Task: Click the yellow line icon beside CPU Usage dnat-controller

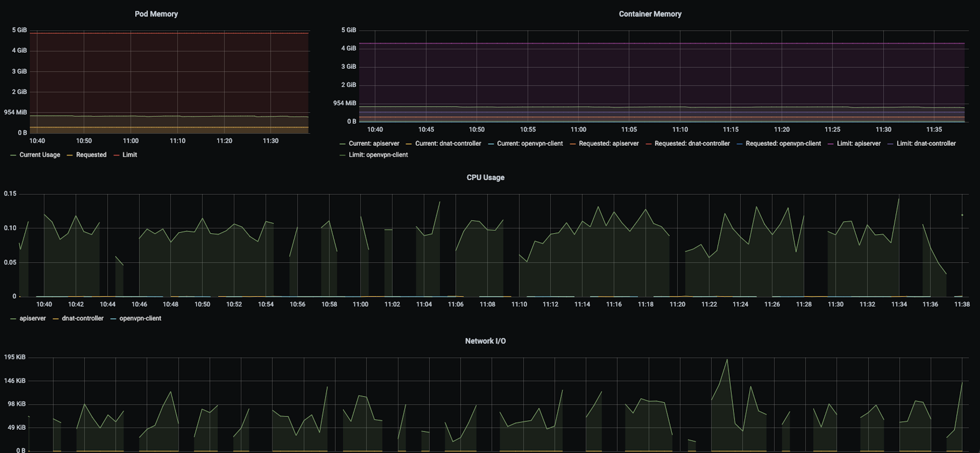Action: (x=55, y=319)
